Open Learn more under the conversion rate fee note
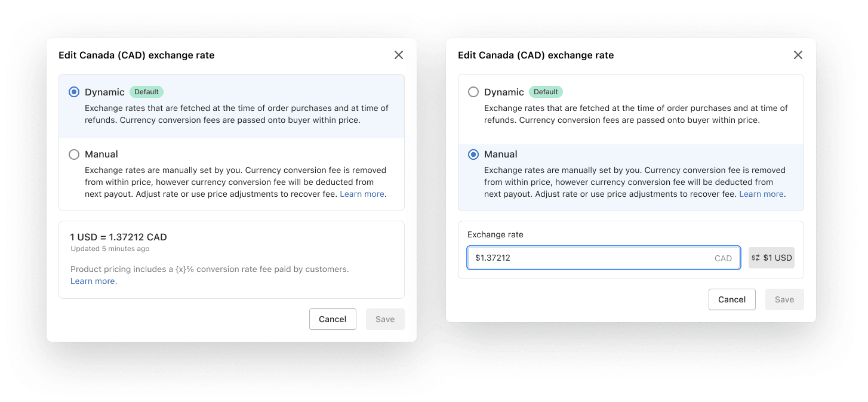868x402 pixels. pos(93,281)
